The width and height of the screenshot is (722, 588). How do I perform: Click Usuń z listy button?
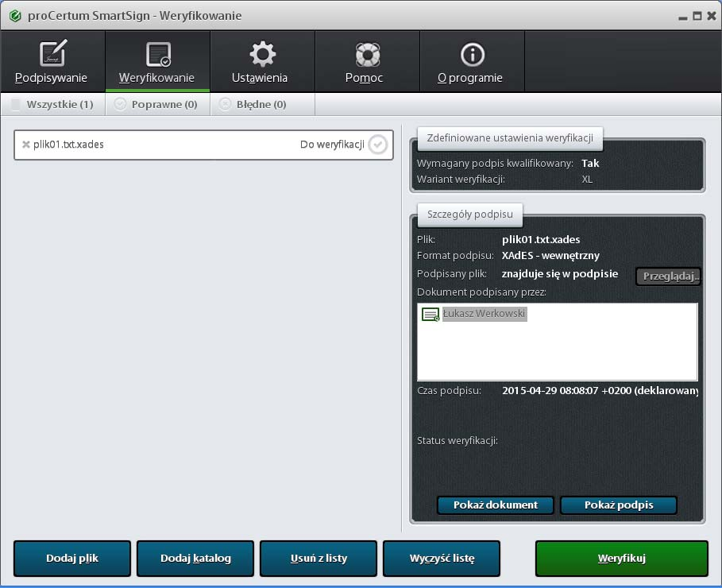coord(319,559)
